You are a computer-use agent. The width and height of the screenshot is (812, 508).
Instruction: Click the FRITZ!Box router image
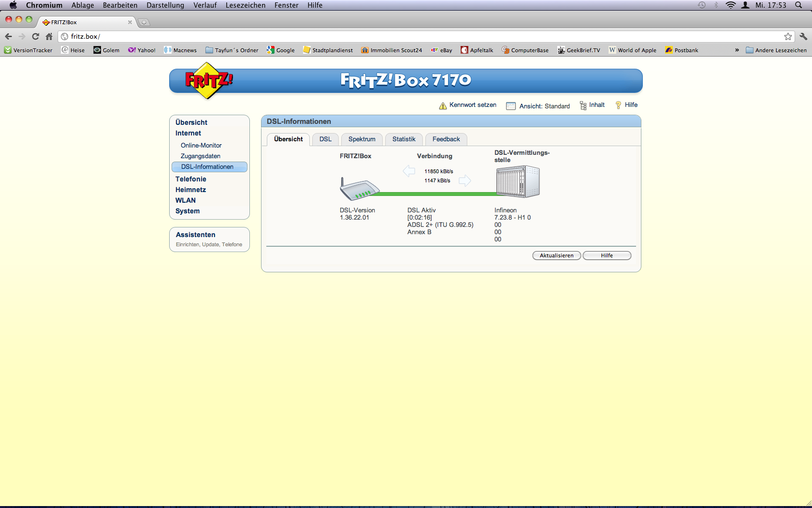(360, 189)
